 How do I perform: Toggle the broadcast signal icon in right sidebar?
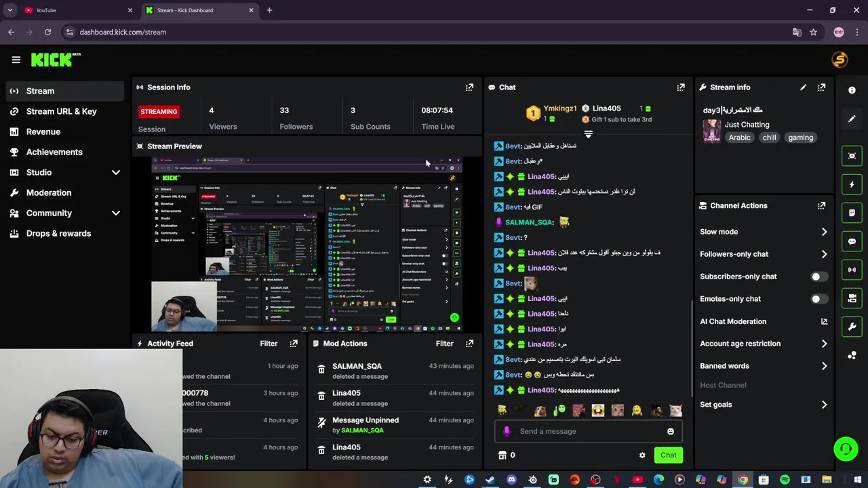[852, 270]
